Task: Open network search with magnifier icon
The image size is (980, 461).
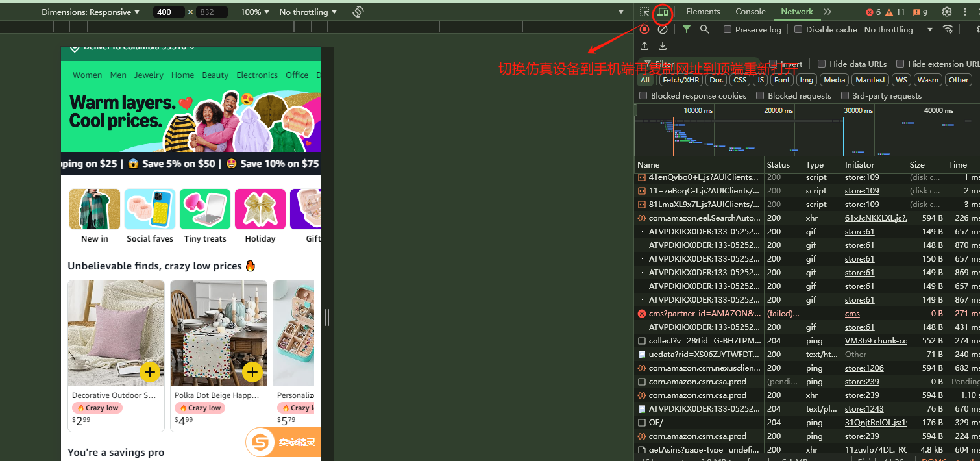Action: pos(704,29)
